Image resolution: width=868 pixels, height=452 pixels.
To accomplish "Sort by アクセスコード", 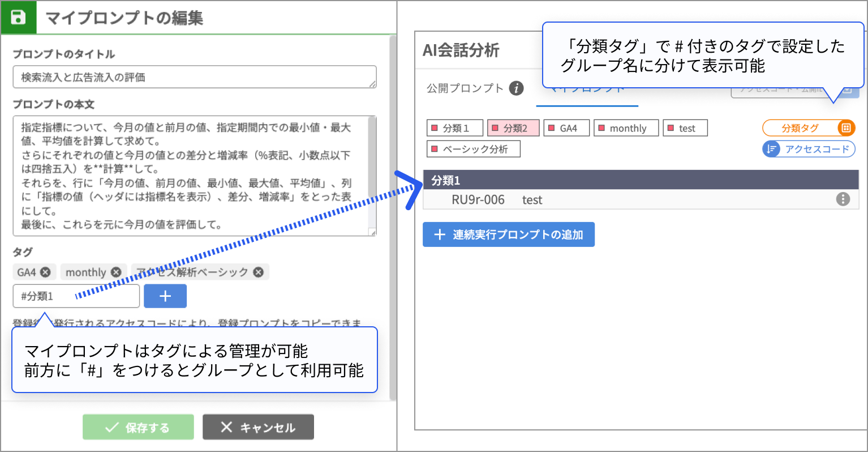I will click(808, 149).
